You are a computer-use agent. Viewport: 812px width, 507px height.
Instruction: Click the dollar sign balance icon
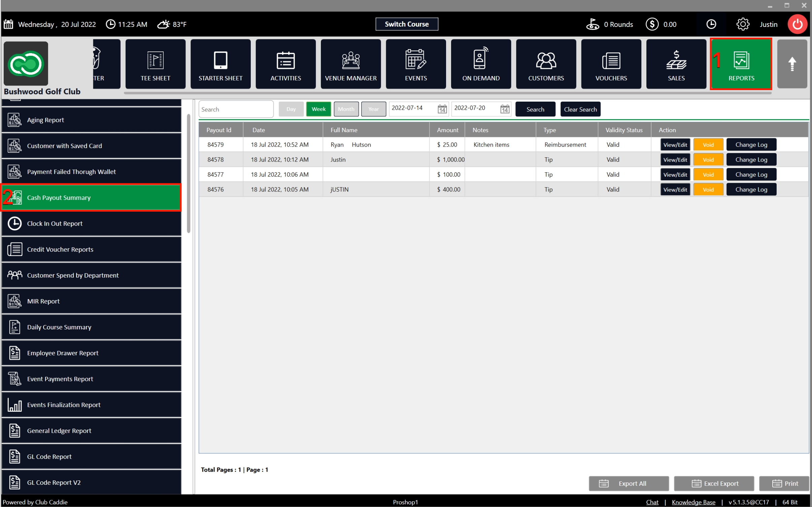coord(652,24)
